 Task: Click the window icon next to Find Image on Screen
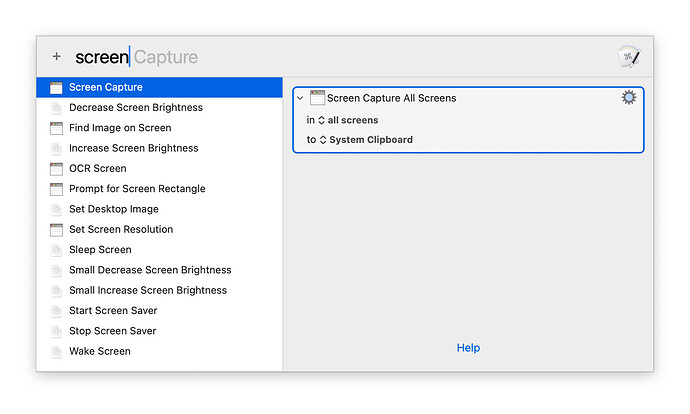point(57,128)
